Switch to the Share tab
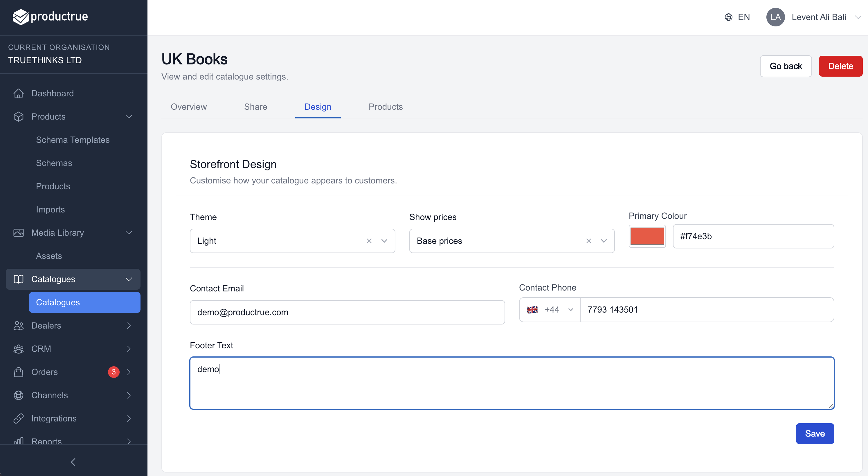Screen dimensions: 868x476 (x=255, y=107)
